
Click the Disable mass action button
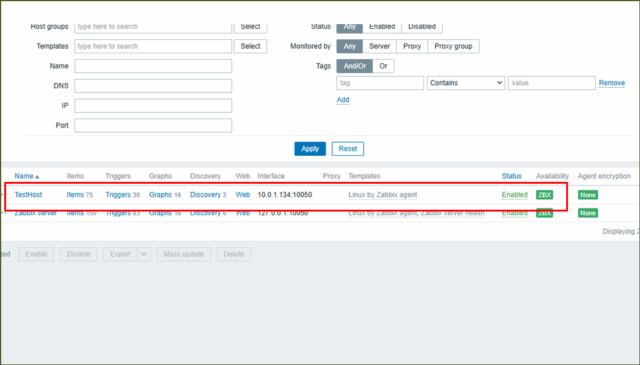tap(78, 254)
